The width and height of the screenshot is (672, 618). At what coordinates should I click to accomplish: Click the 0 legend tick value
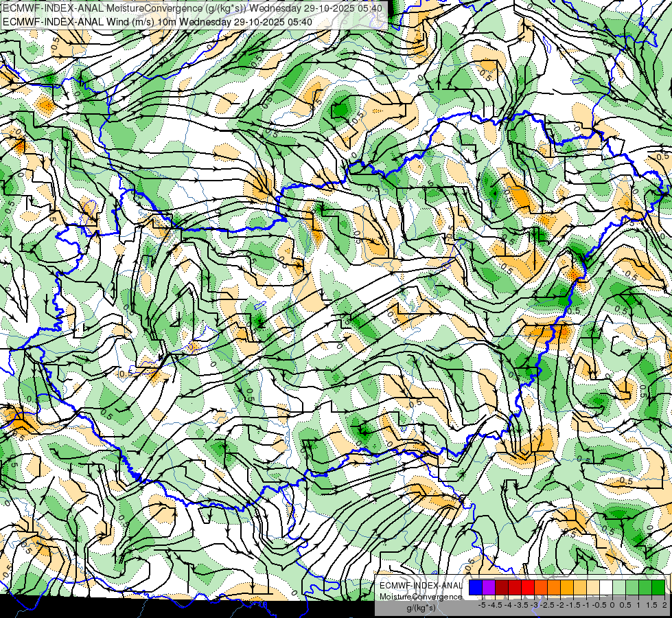click(x=612, y=605)
